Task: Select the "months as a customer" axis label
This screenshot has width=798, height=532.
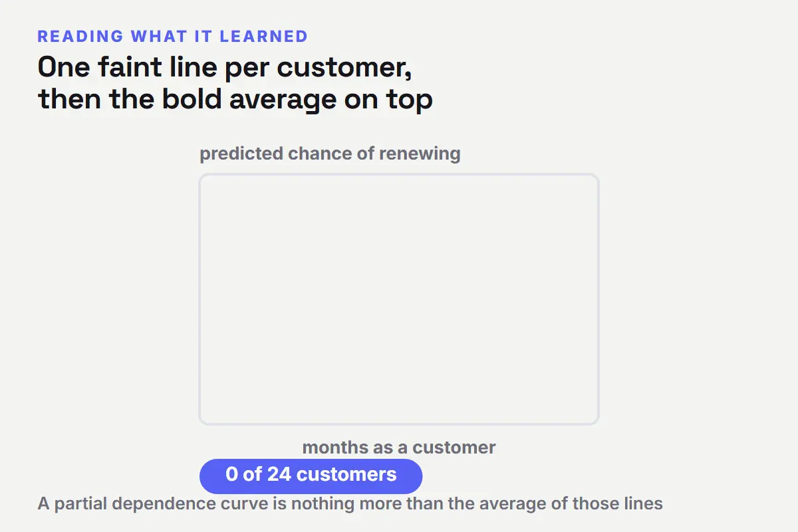Action: 399,447
